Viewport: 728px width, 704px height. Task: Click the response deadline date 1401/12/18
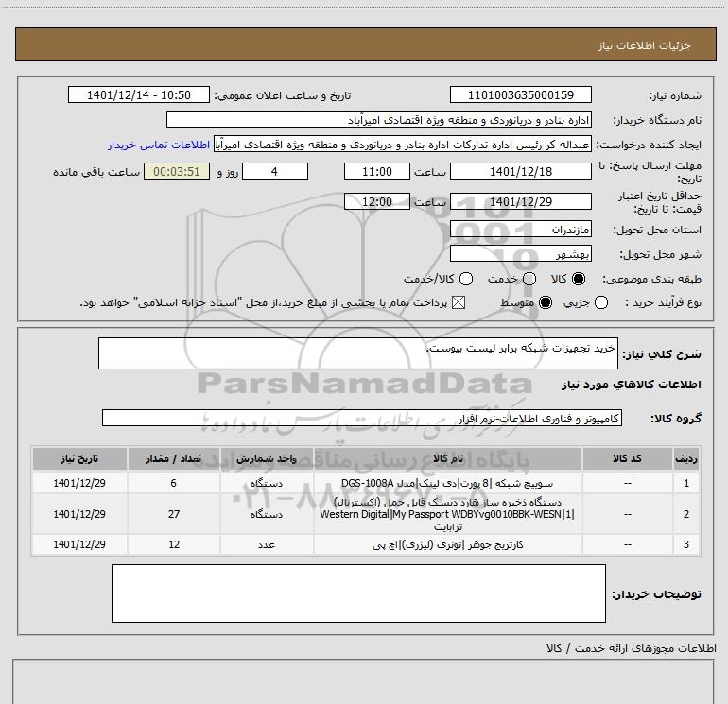tap(520, 172)
